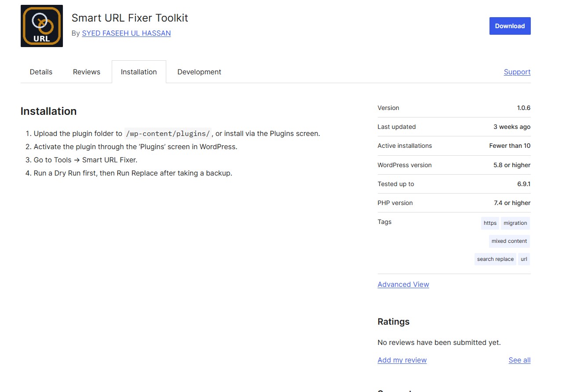Download the Smart URL Fixer Toolkit plugin
Image resolution: width=562 pixels, height=392 pixels.
click(510, 26)
